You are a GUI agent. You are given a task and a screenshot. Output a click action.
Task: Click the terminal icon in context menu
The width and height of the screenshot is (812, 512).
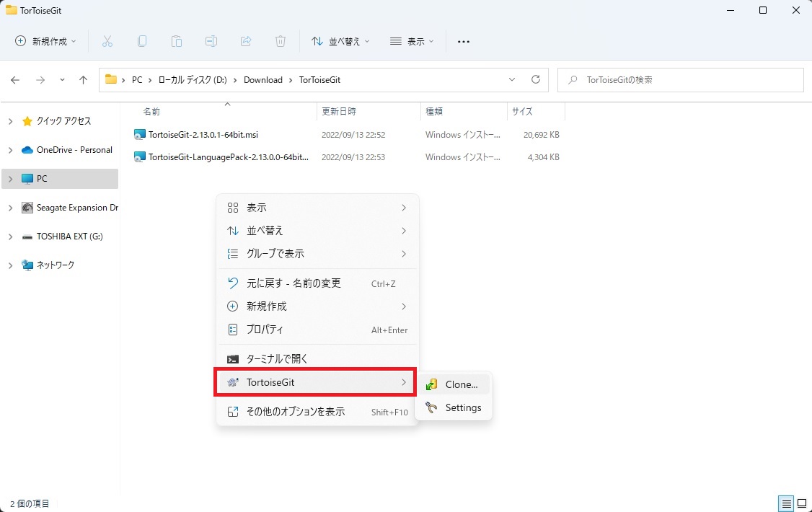(x=233, y=359)
